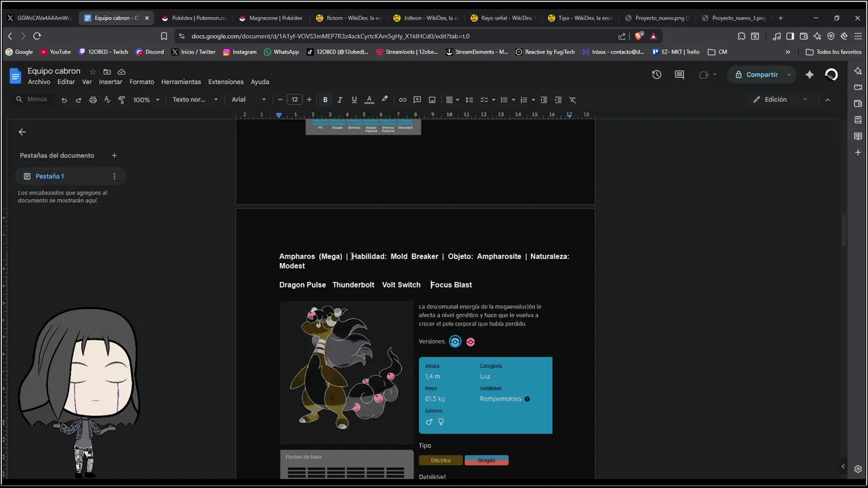Pick a highlight color with the marker icon
This screenshot has height=488, width=868.
[384, 100]
